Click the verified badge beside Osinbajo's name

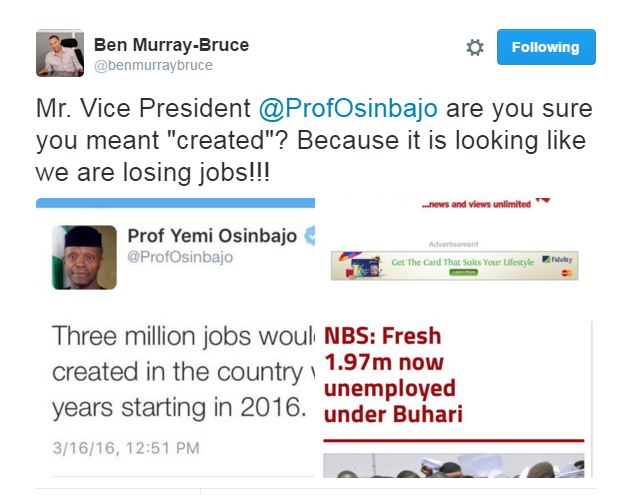pyautogui.click(x=309, y=237)
